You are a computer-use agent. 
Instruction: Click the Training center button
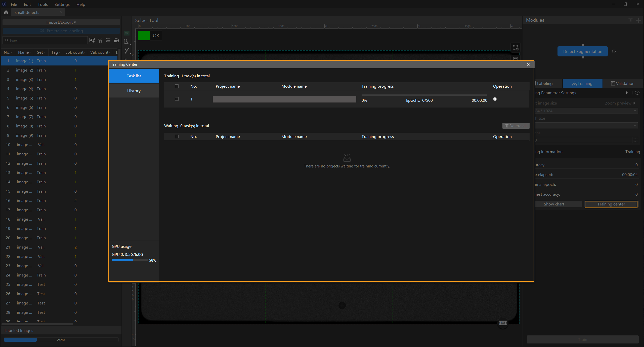[x=611, y=204]
